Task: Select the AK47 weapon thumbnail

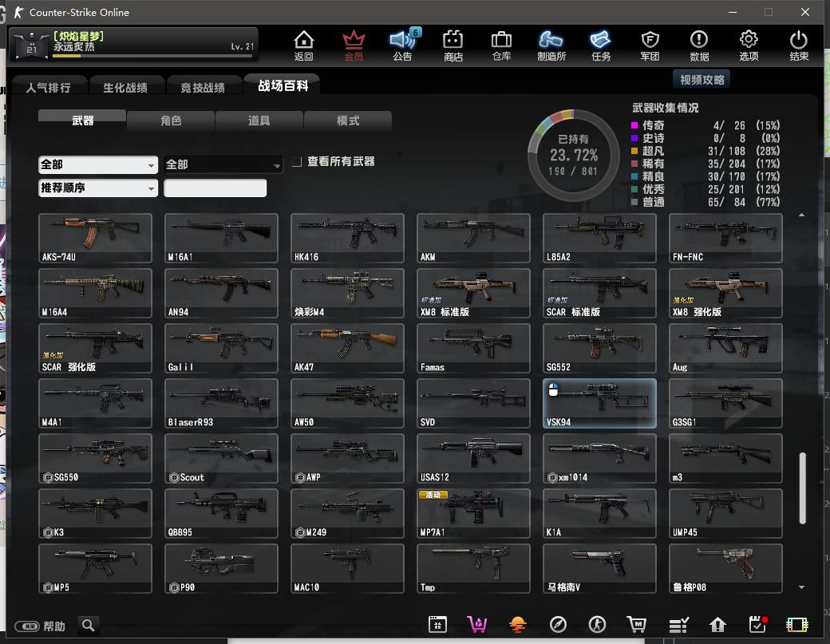Action: tap(347, 348)
